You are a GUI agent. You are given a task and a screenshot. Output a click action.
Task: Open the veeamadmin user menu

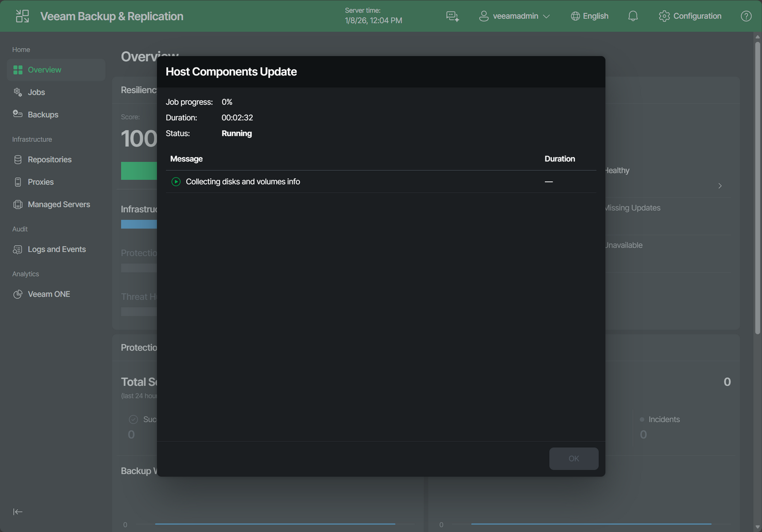(514, 16)
